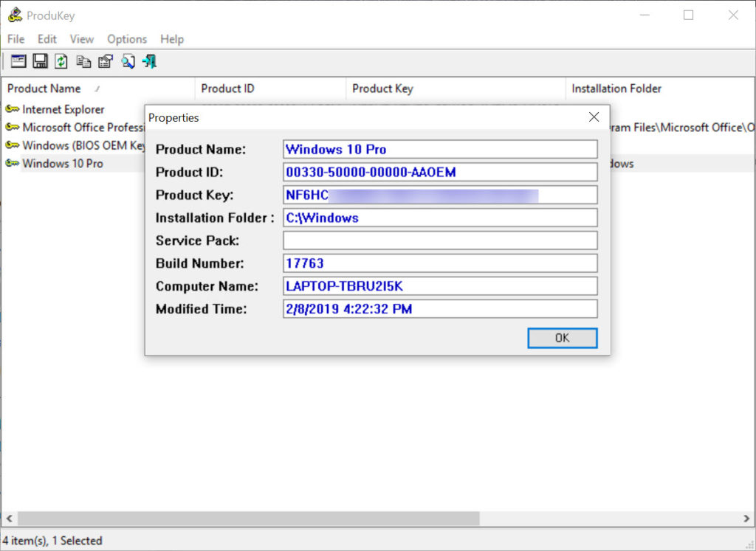Click the Exit toolbar icon
The width and height of the screenshot is (756, 551).
click(149, 61)
